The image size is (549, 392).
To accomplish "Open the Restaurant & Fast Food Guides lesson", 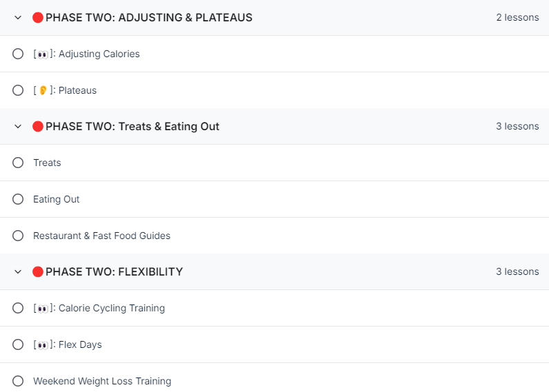I will (101, 236).
